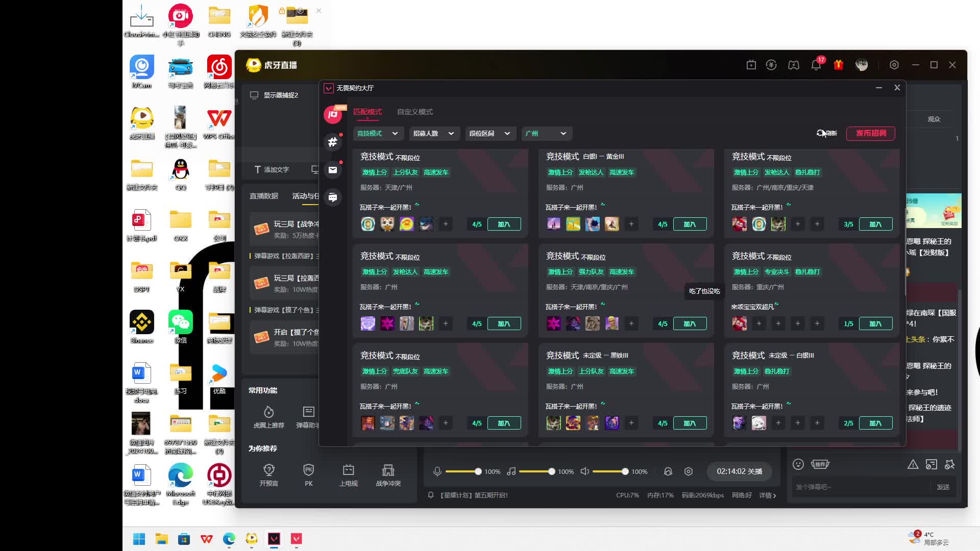Expand the 竞技模式 dropdown filter
Image resolution: width=980 pixels, height=551 pixels.
coord(378,134)
